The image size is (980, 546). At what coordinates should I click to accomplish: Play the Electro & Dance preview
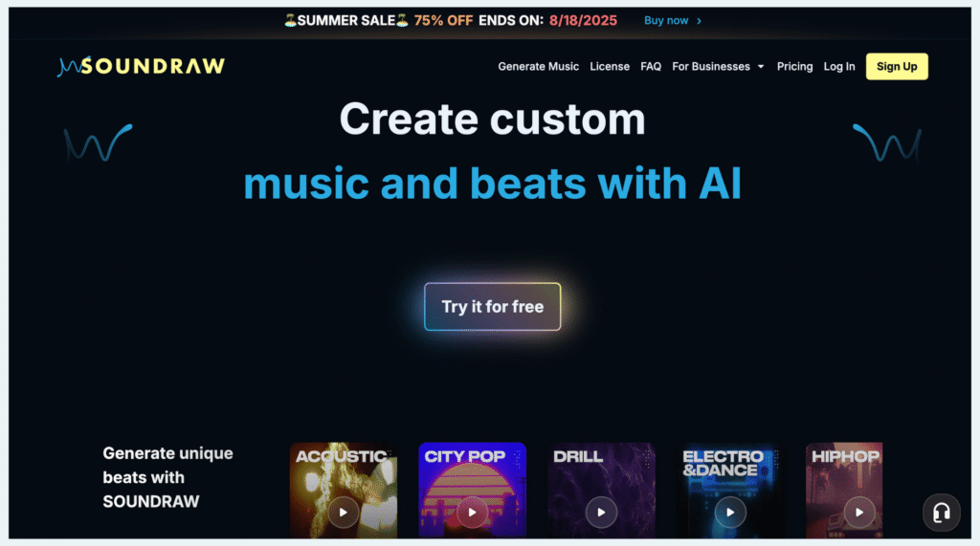coord(730,513)
